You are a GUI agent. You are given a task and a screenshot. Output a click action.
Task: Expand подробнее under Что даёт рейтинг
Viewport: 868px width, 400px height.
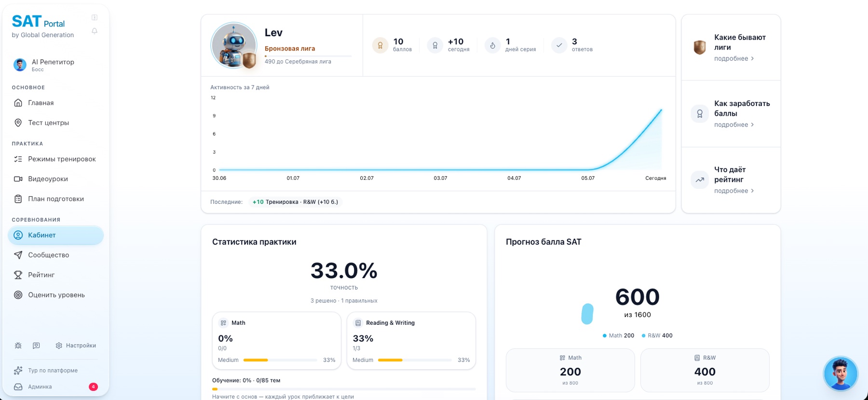click(x=734, y=191)
